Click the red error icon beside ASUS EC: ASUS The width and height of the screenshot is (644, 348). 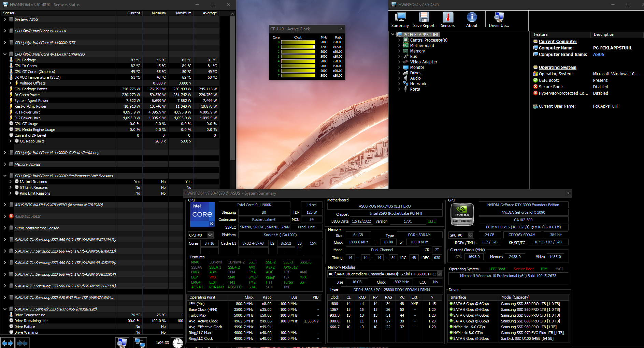pyautogui.click(x=11, y=216)
